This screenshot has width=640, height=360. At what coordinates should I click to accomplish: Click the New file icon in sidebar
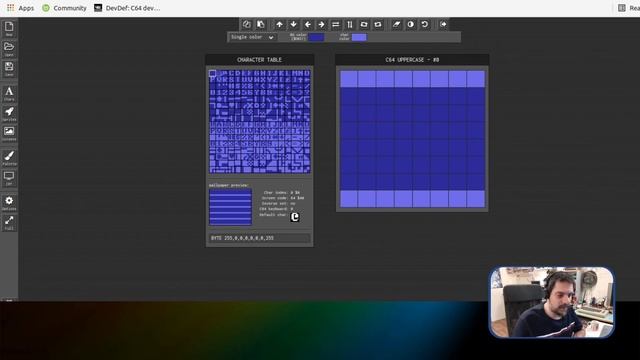point(9,29)
